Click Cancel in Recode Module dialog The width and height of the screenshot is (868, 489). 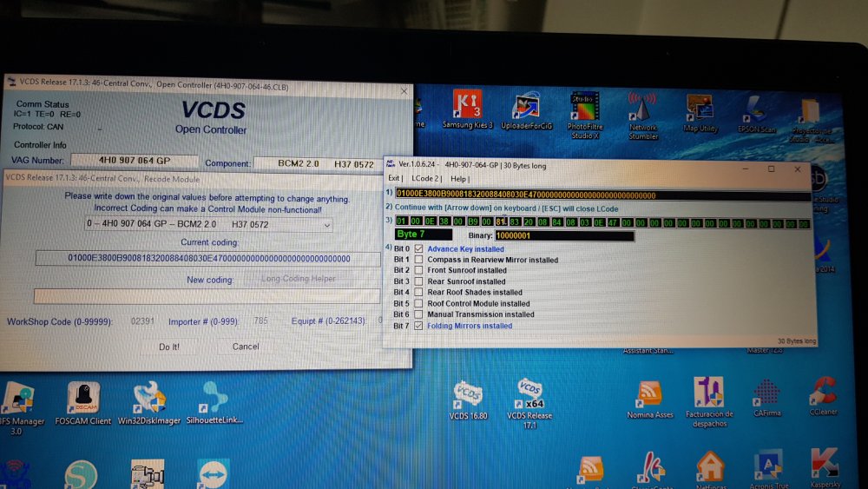click(x=246, y=346)
